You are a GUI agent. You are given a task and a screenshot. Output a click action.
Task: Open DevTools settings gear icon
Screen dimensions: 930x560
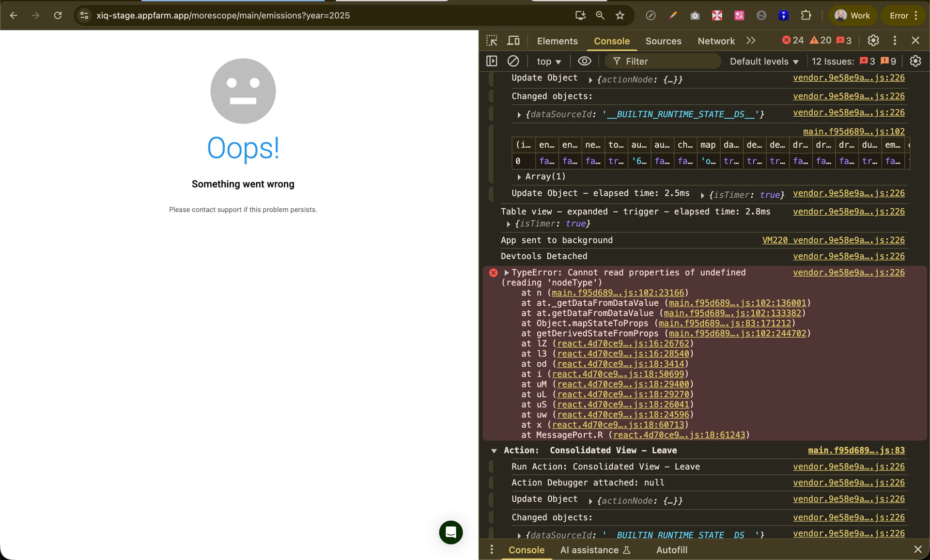point(873,41)
